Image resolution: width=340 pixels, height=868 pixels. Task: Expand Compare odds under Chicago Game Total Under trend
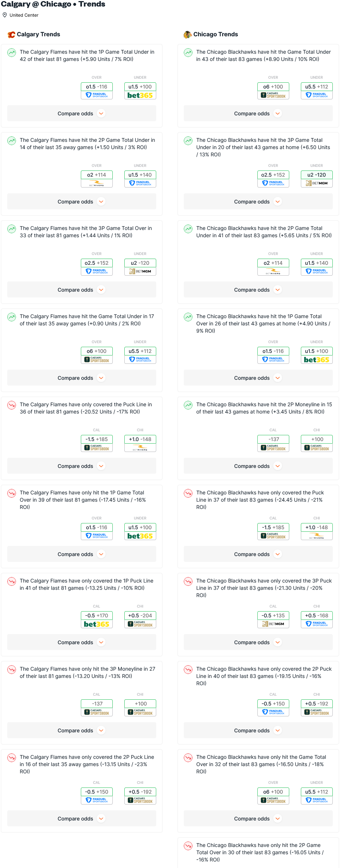pyautogui.click(x=258, y=114)
